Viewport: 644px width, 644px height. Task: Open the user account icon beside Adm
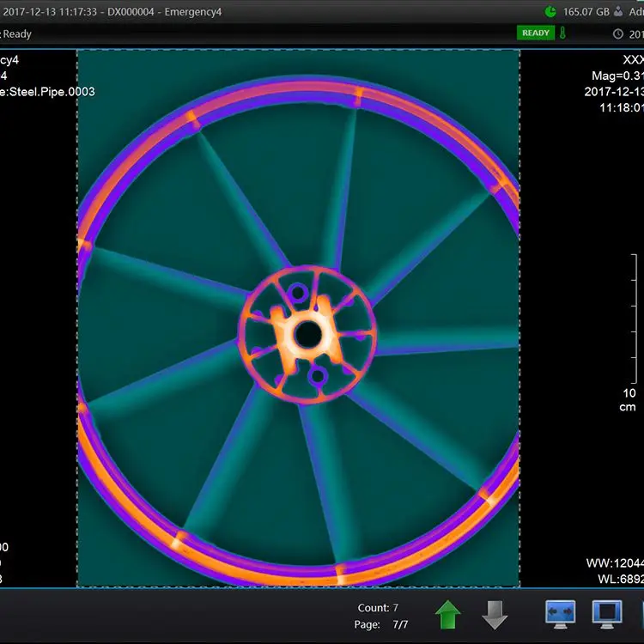click(617, 11)
